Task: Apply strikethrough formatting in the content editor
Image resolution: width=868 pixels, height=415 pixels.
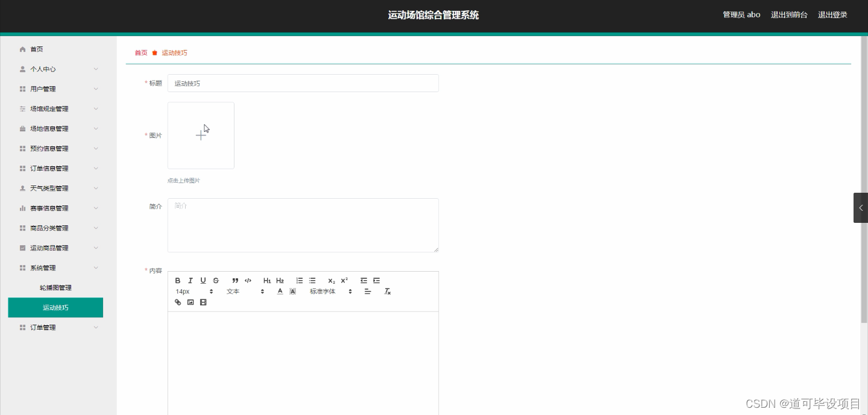Action: click(216, 280)
